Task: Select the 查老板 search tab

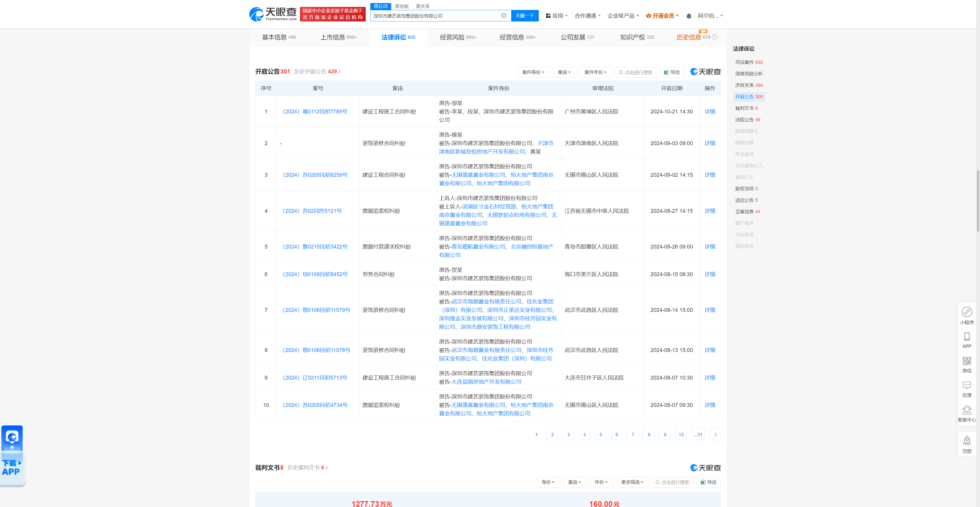Action: (401, 6)
